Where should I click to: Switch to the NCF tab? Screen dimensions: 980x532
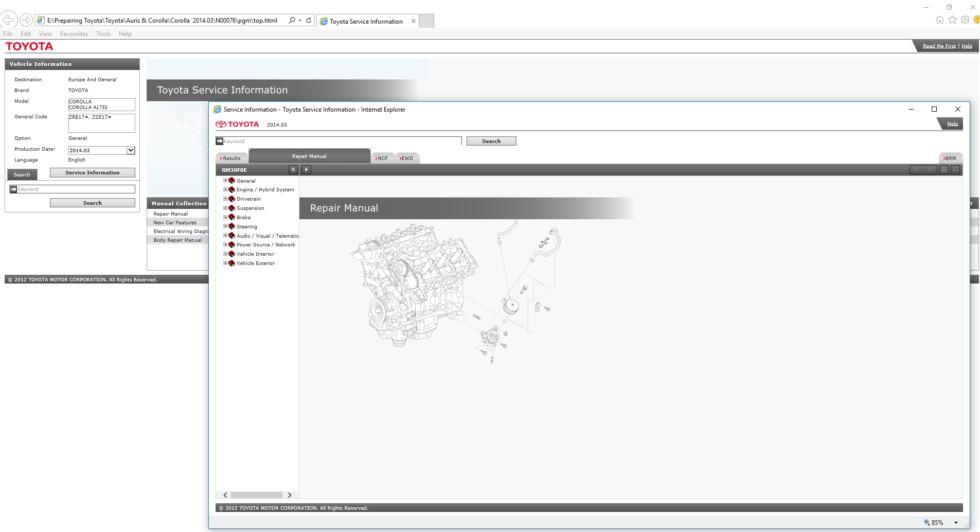[x=382, y=158]
